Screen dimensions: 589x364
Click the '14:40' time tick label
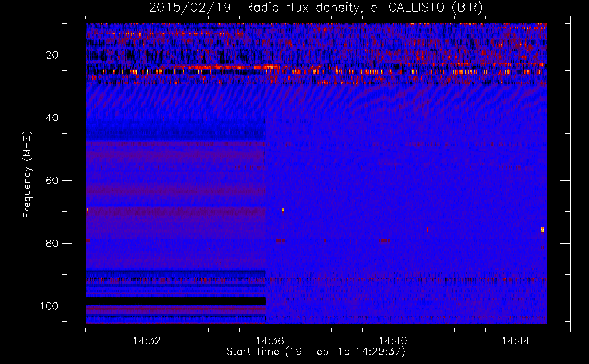(x=393, y=341)
